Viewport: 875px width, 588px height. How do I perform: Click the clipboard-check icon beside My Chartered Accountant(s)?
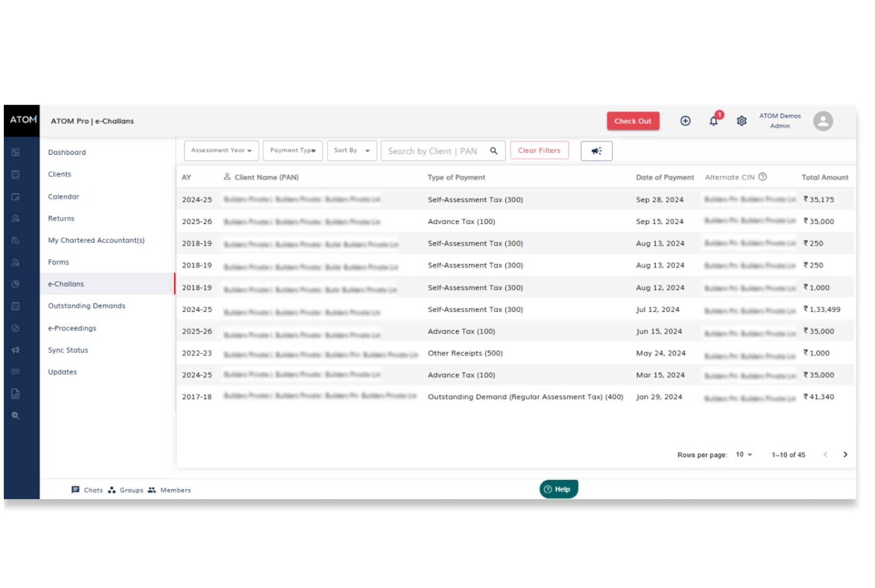point(15,241)
